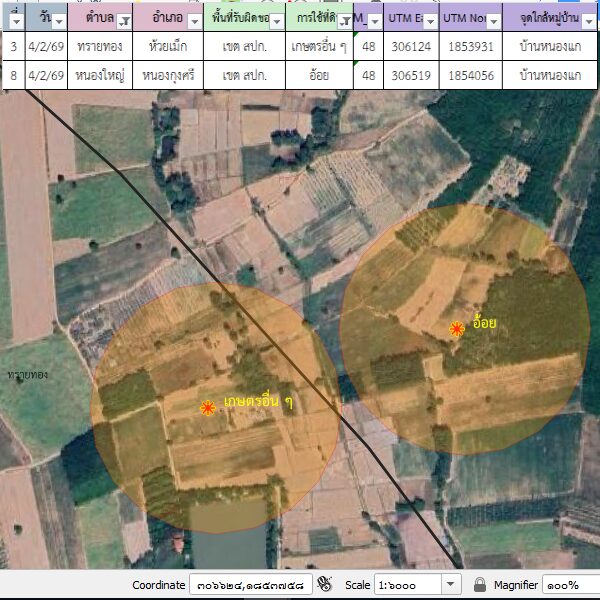This screenshot has width=600, height=600.
Task: Open filter arrow for UTM Easting column
Action: tap(428, 21)
